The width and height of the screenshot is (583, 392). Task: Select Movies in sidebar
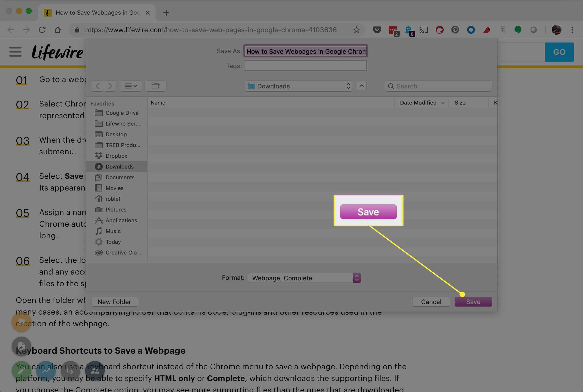(x=117, y=188)
